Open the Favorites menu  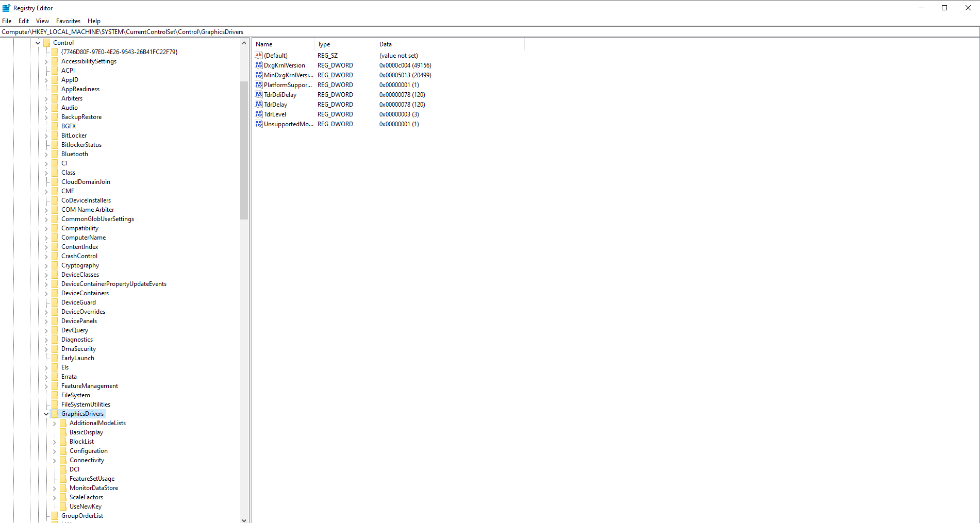click(x=68, y=21)
